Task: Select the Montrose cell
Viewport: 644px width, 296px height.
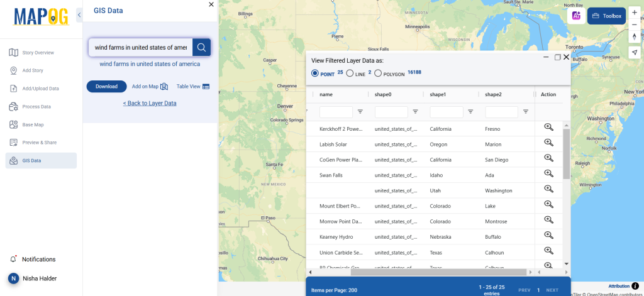Action: pyautogui.click(x=496, y=221)
